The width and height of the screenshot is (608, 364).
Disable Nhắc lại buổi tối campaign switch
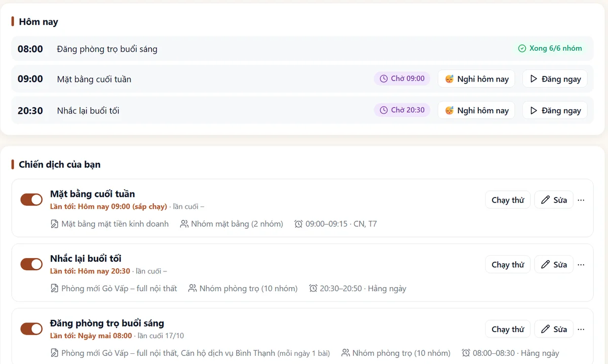point(31,264)
